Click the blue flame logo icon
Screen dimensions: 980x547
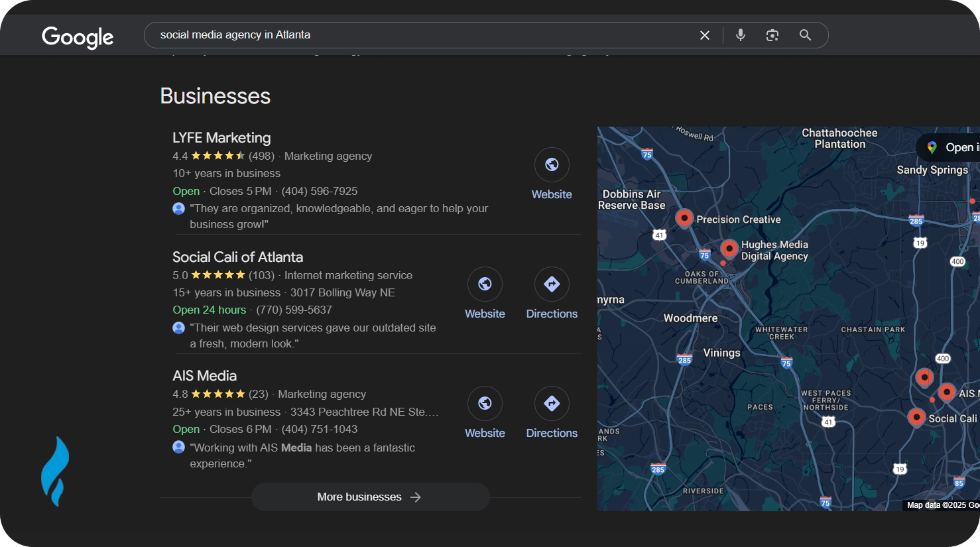click(56, 471)
